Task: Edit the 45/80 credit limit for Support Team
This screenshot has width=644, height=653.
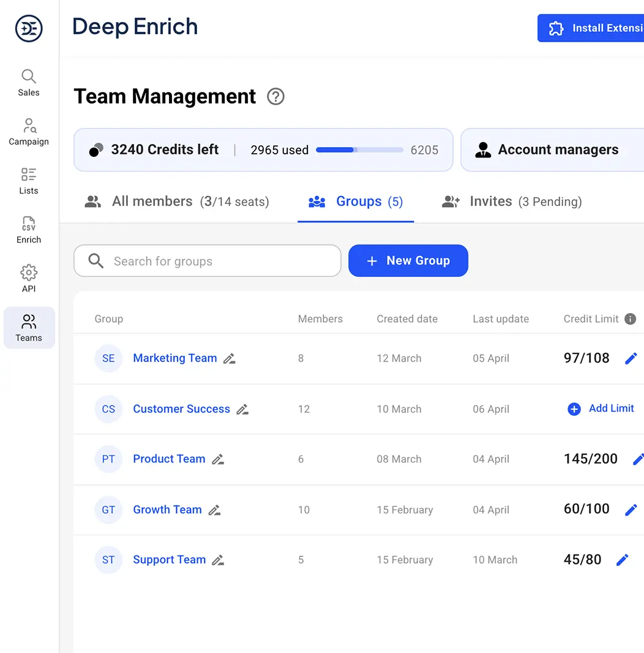Action: click(623, 560)
